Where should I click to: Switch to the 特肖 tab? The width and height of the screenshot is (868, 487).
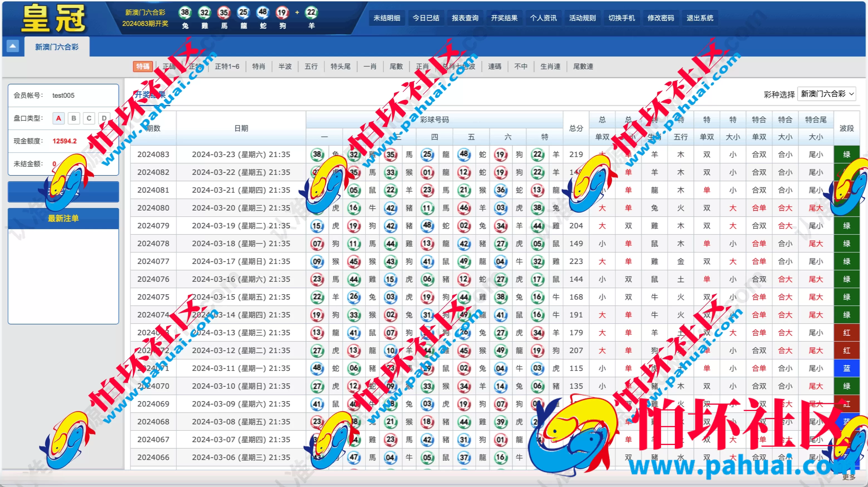[x=258, y=67]
